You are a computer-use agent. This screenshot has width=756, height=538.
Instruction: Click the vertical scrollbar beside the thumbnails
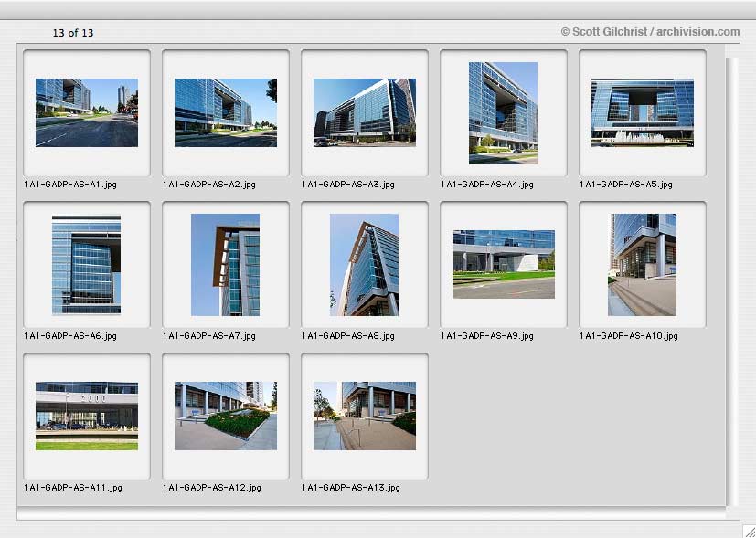click(x=732, y=281)
